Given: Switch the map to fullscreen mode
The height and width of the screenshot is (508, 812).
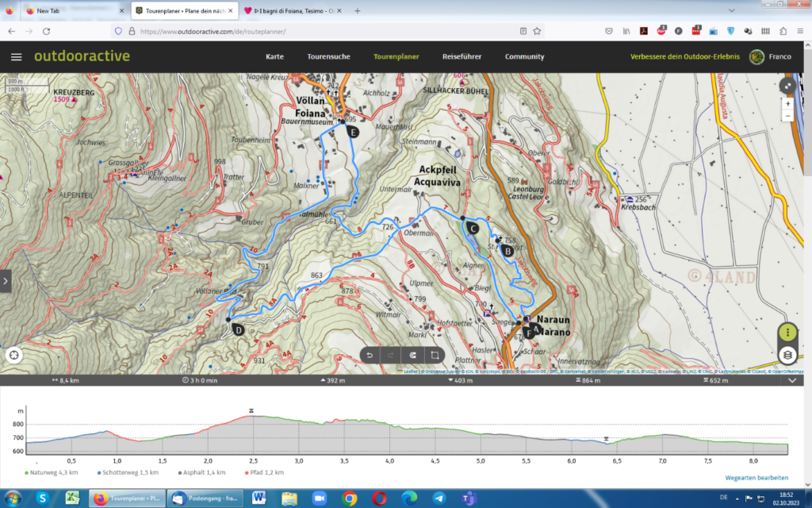Looking at the screenshot, I should coord(787,86).
